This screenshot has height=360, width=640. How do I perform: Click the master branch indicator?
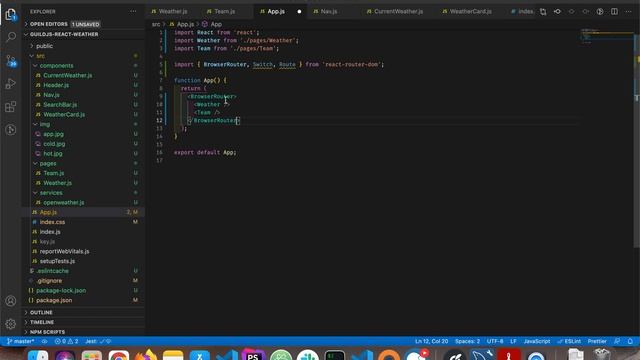[20, 341]
